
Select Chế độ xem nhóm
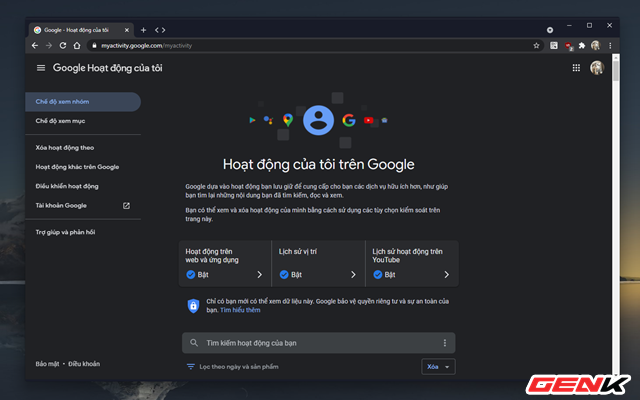tap(83, 102)
